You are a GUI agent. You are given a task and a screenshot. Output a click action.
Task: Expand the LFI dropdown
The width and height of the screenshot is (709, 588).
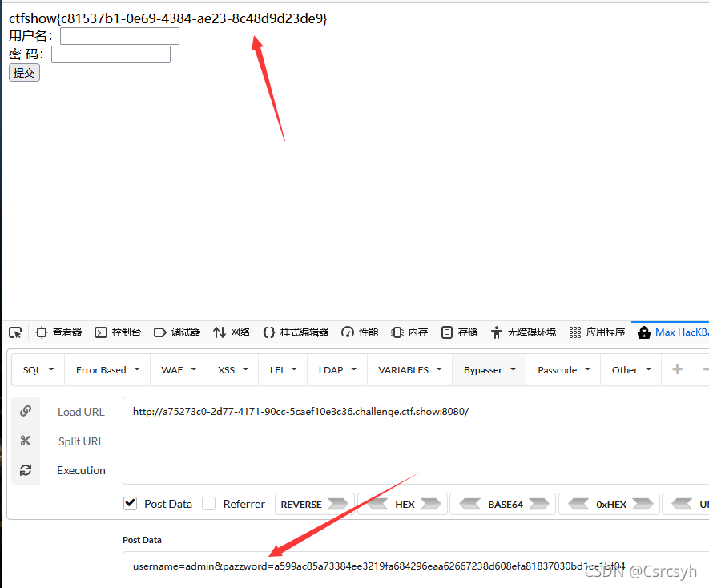click(283, 370)
